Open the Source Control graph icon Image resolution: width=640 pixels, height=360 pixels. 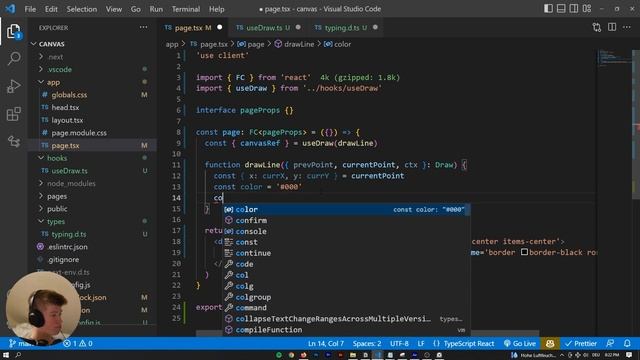tap(13, 141)
